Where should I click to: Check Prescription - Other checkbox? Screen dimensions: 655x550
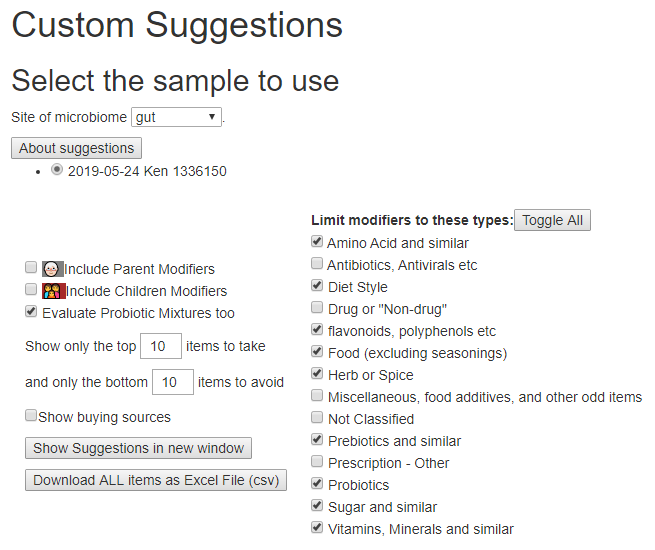pyautogui.click(x=317, y=462)
